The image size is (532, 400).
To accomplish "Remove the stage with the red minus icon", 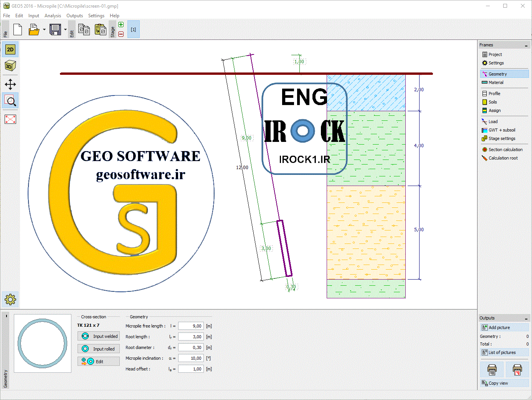I will coord(121,34).
